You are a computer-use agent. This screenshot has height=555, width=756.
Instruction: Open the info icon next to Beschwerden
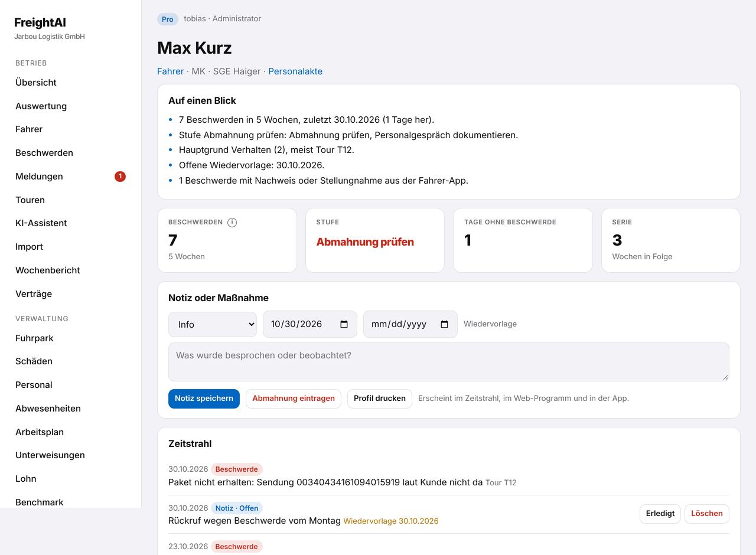pyautogui.click(x=232, y=223)
